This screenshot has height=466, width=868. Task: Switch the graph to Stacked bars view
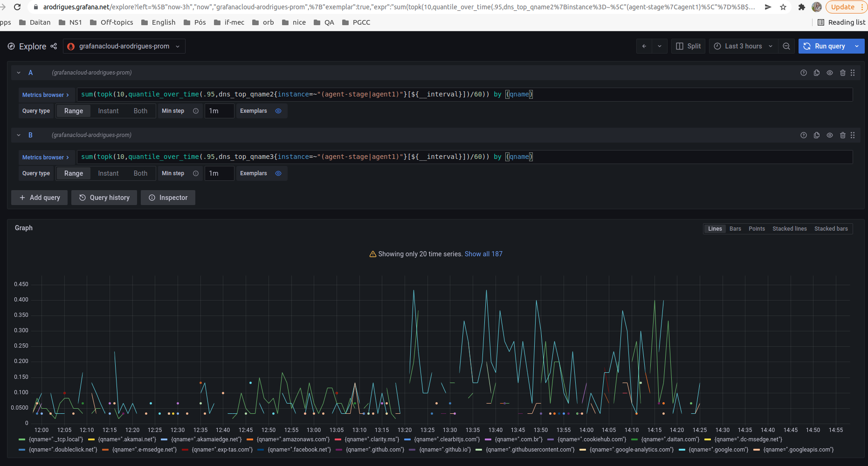831,228
